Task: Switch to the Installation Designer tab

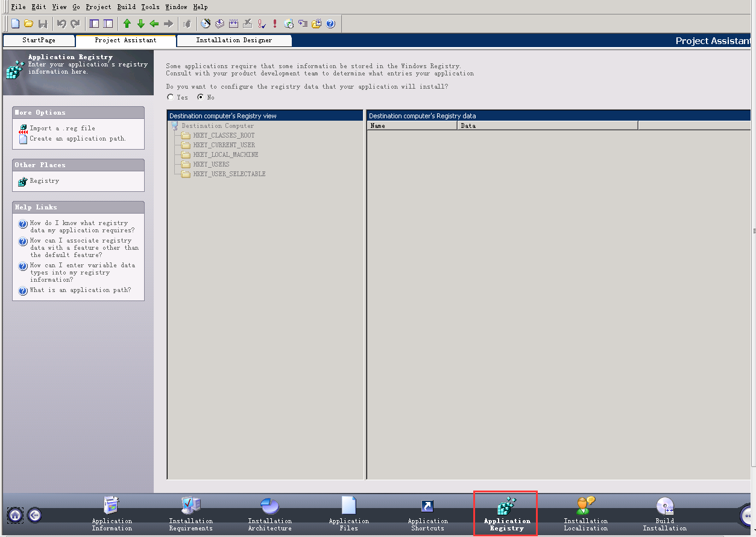Action: tap(234, 40)
